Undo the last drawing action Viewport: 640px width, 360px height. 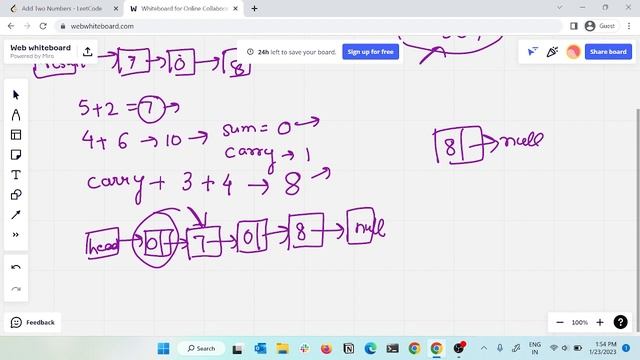(x=16, y=268)
